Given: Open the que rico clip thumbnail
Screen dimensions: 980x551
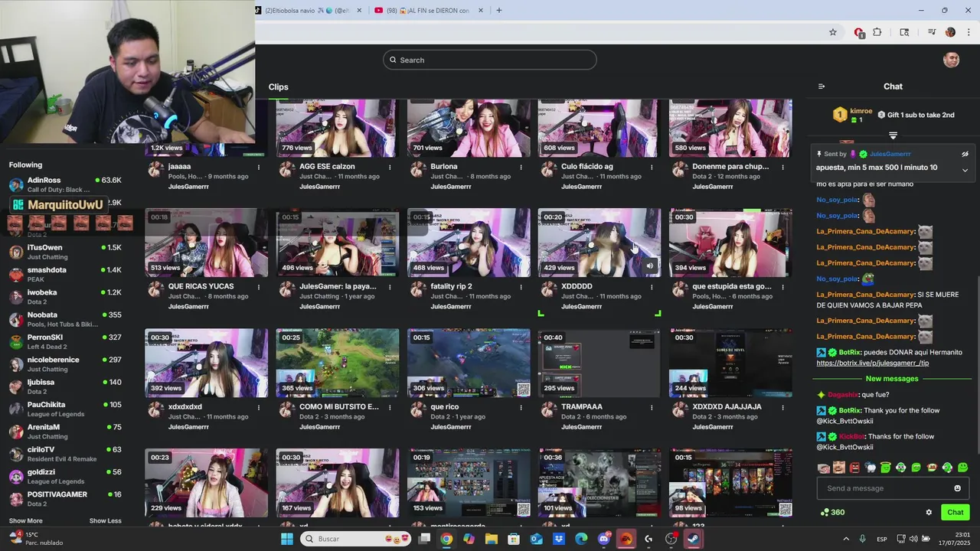Looking at the screenshot, I should tap(469, 363).
